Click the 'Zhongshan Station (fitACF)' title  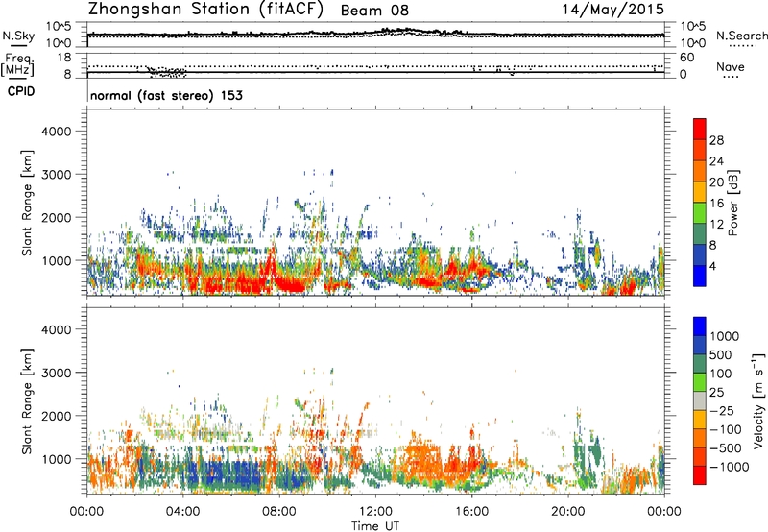point(205,10)
